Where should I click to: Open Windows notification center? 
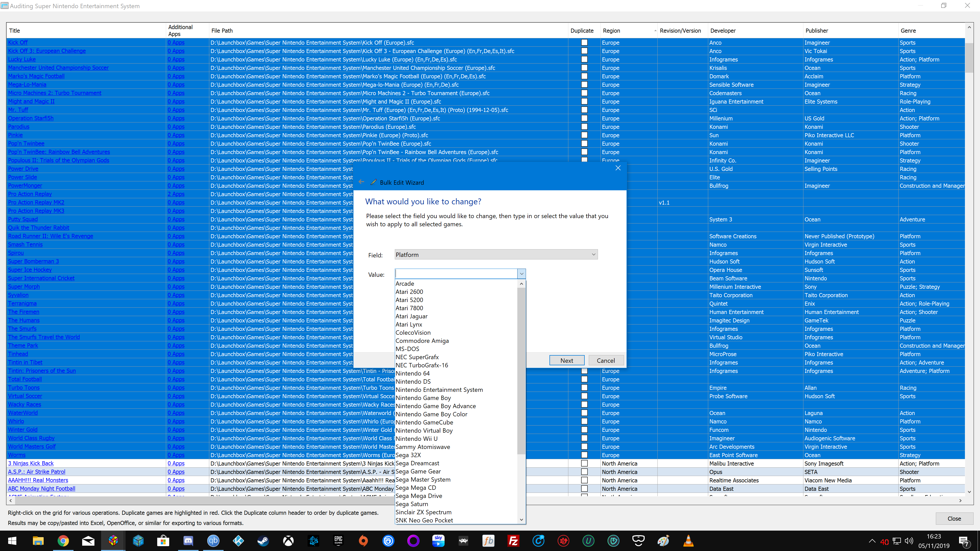click(x=964, y=541)
